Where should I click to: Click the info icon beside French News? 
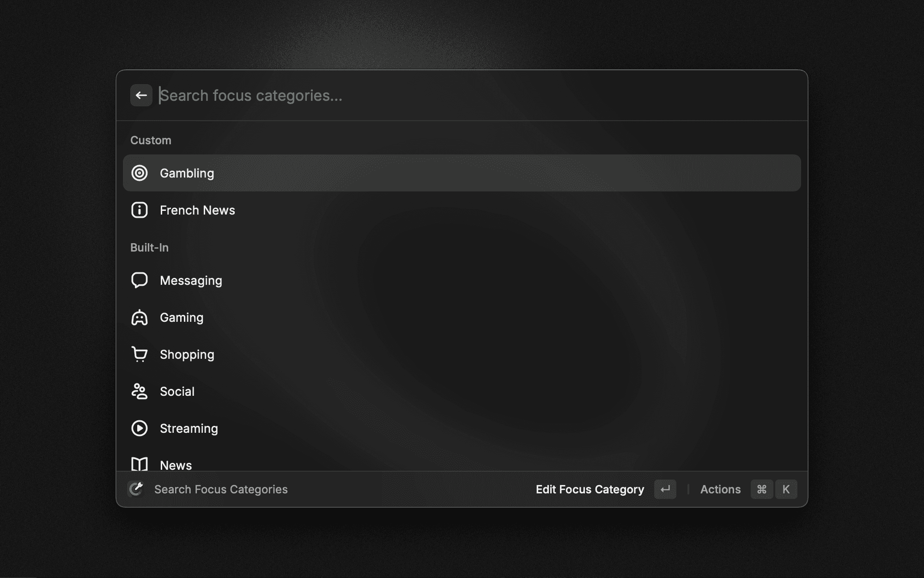[x=140, y=210]
